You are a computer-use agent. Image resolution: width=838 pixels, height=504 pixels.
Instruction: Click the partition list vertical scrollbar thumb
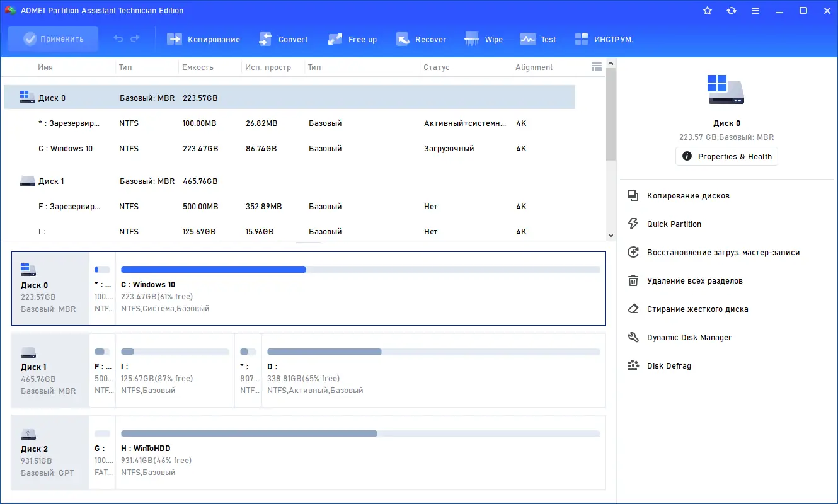point(610,114)
